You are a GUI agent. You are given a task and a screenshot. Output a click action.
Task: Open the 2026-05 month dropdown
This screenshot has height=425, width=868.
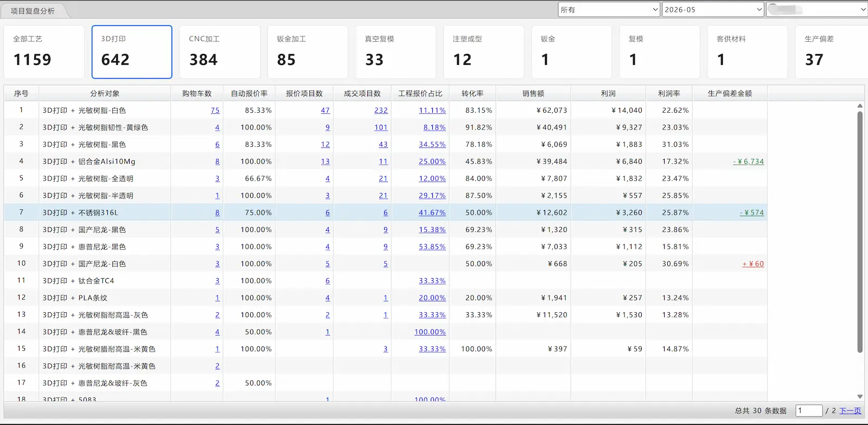tap(713, 10)
